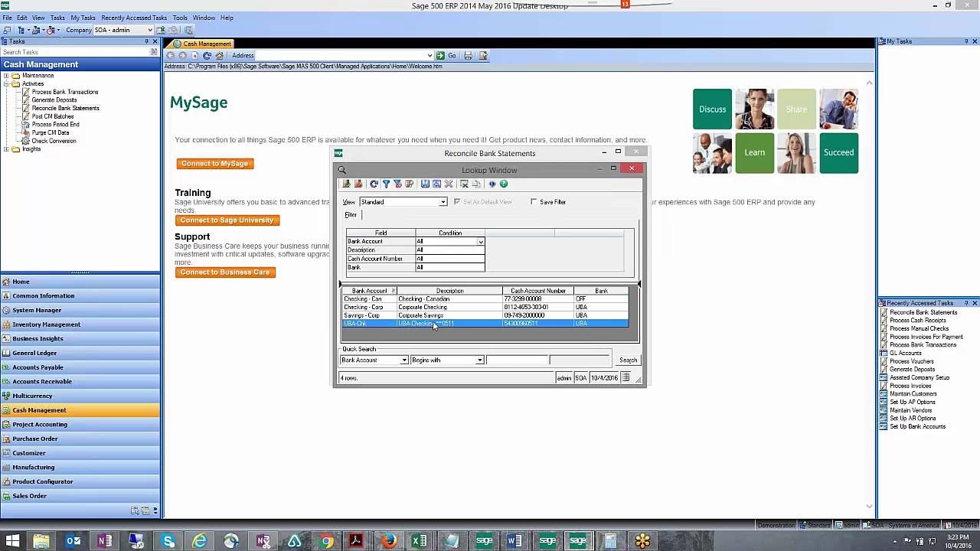Open the Tasks menu
Viewport: 980px width, 551px height.
[57, 18]
